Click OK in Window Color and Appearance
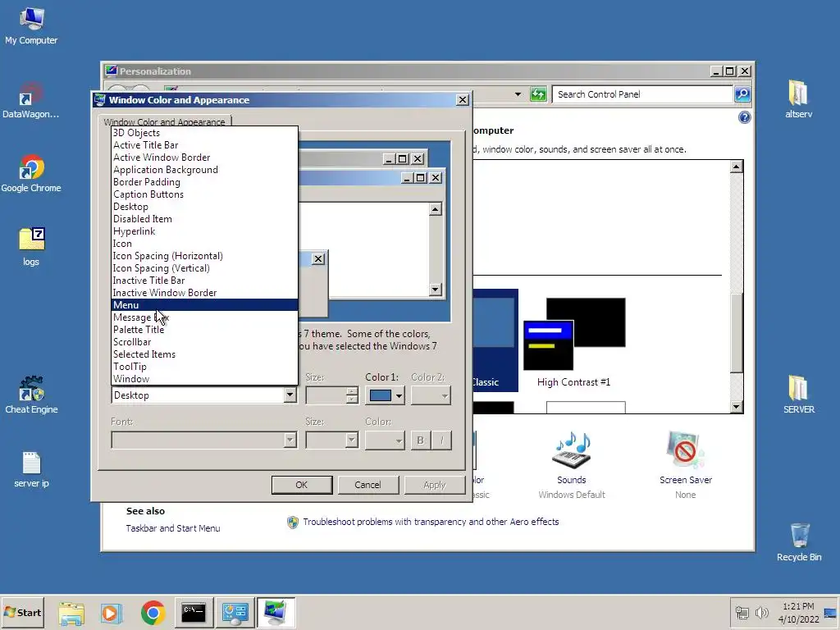Screen dimensions: 840x630 pos(302,485)
